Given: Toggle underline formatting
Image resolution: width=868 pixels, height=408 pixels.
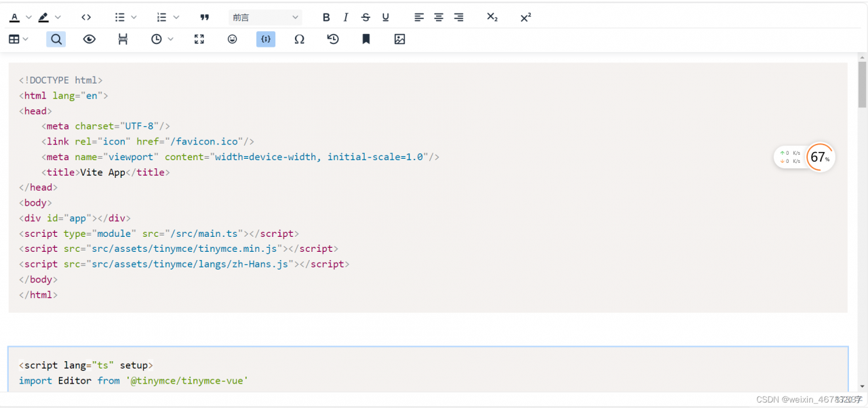Looking at the screenshot, I should tap(386, 17).
